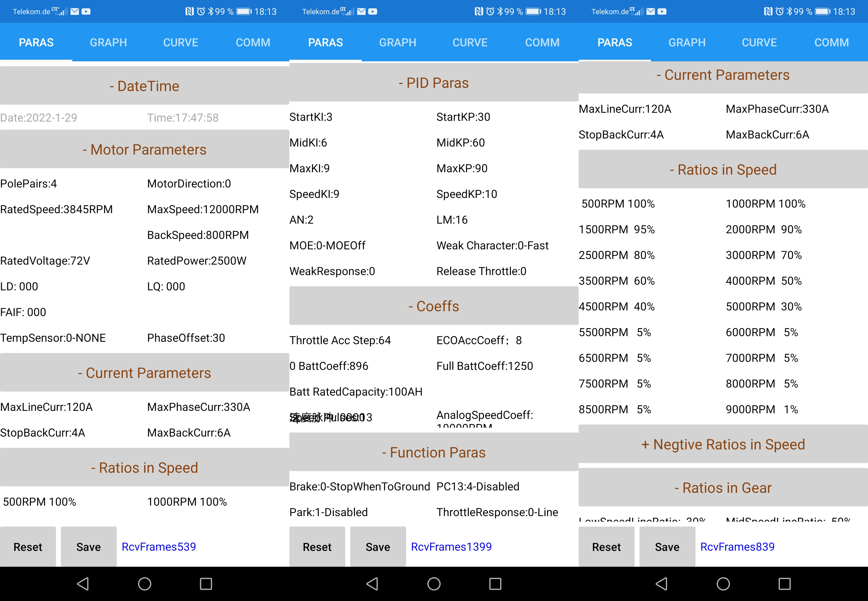This screenshot has height=601, width=868.
Task: Tap recent apps square under RcvFrames839
Action: click(784, 584)
